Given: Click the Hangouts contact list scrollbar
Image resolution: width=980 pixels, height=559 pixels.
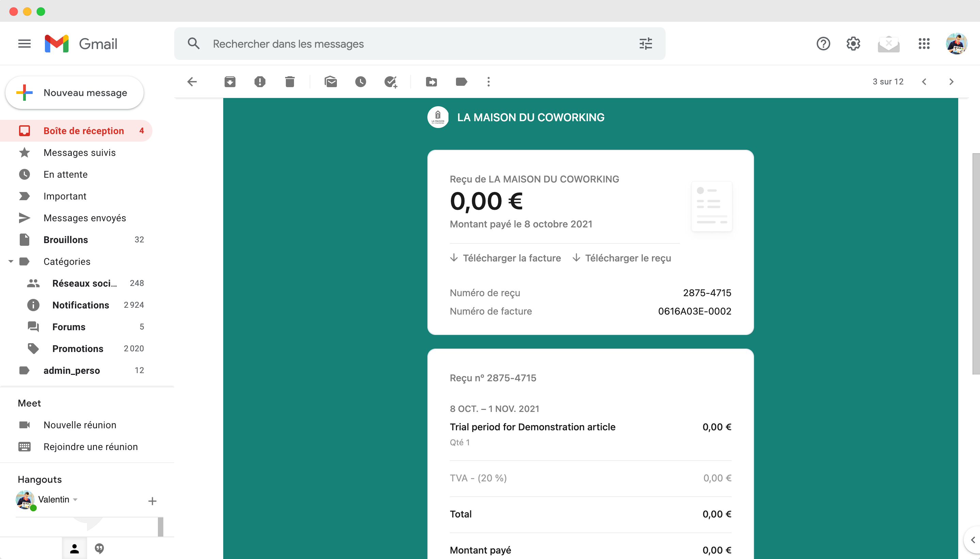Looking at the screenshot, I should pos(161,527).
